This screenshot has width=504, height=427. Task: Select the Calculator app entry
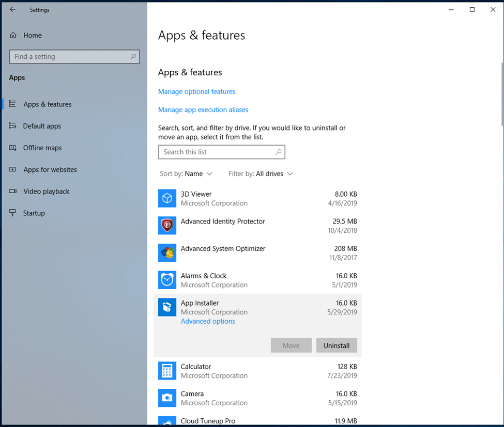tap(196, 367)
